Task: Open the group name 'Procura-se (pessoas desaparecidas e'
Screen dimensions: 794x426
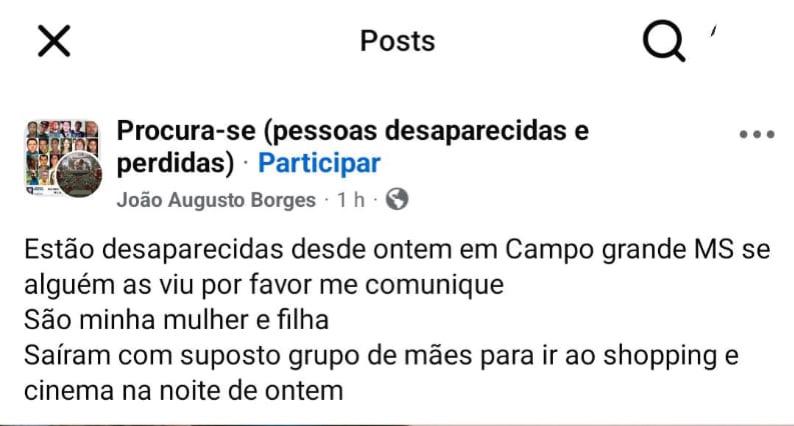Action: pyautogui.click(x=353, y=131)
